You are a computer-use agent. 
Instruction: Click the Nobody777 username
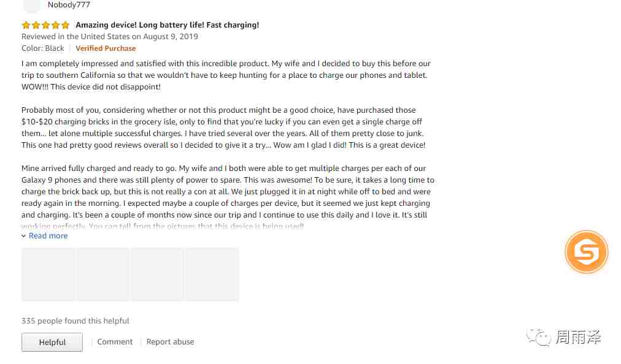click(x=69, y=5)
